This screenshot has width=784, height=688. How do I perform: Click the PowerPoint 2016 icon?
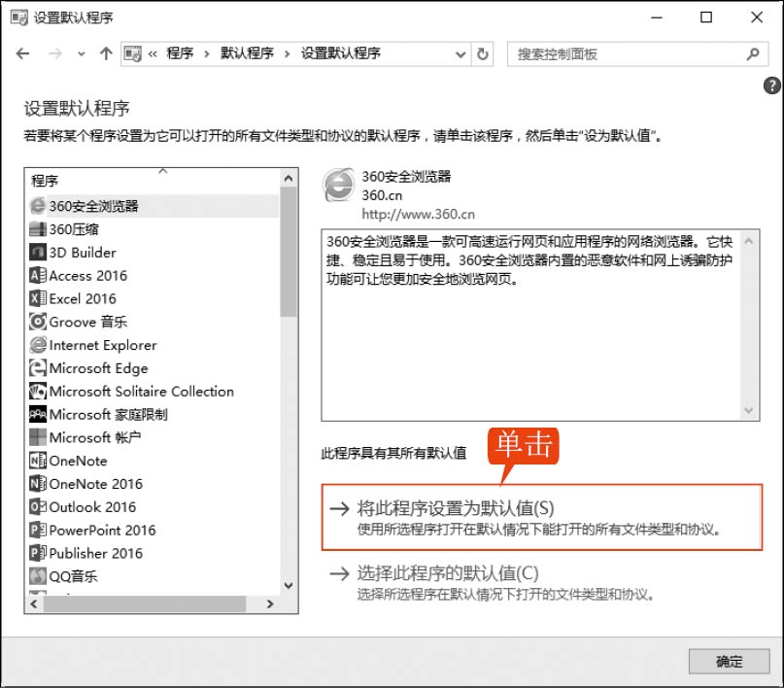click(38, 530)
